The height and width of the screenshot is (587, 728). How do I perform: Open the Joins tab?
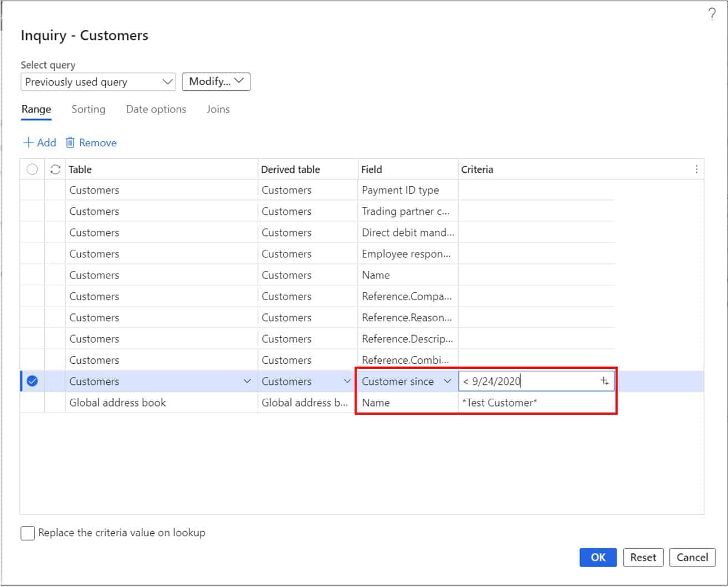(218, 109)
